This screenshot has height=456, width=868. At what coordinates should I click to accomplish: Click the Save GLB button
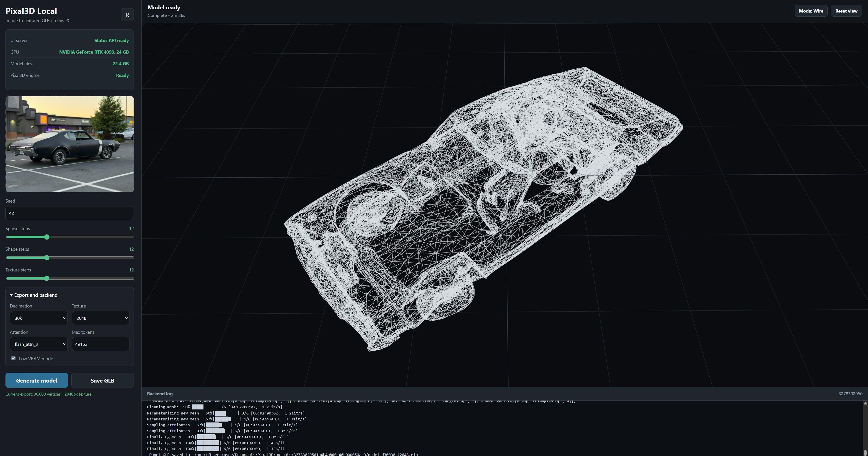pyautogui.click(x=102, y=380)
